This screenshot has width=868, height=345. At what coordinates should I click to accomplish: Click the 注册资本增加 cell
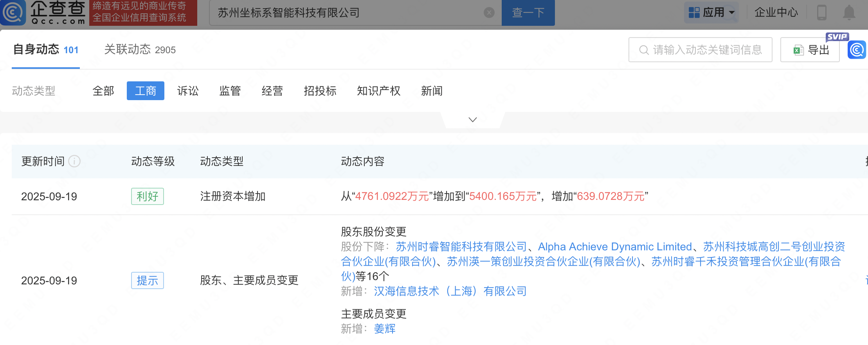tap(233, 196)
